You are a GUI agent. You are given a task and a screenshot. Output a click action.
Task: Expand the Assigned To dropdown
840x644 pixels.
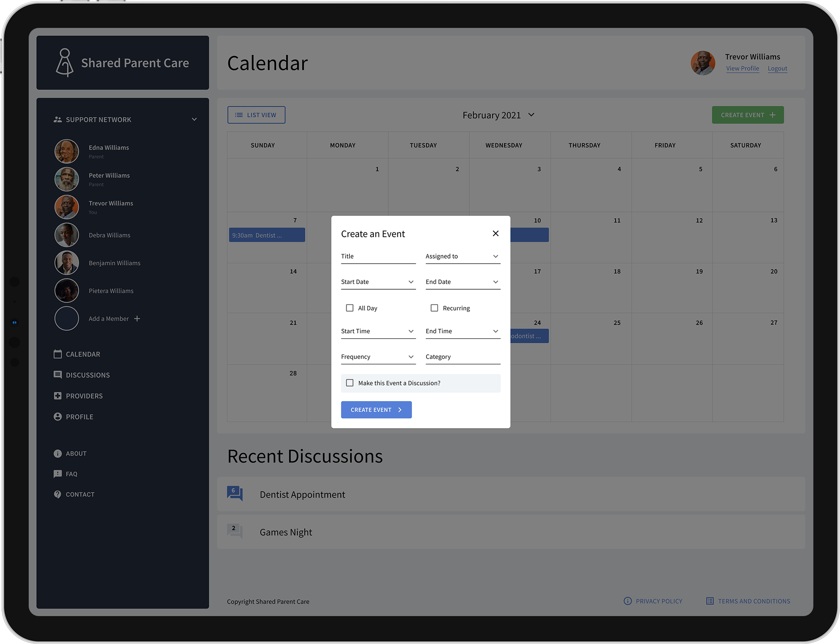tap(495, 256)
